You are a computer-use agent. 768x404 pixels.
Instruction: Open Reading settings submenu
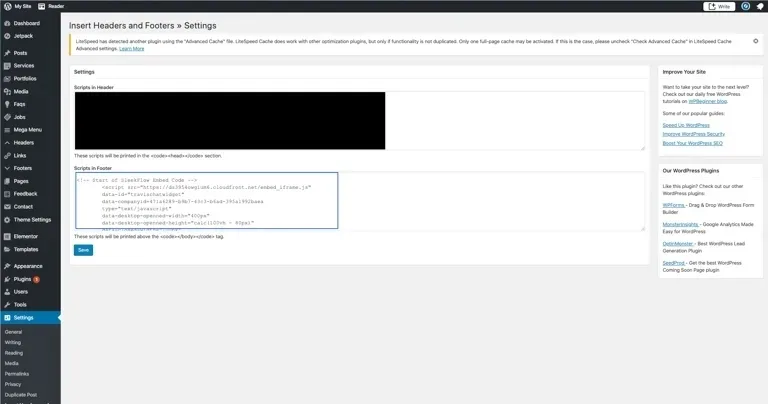point(14,353)
